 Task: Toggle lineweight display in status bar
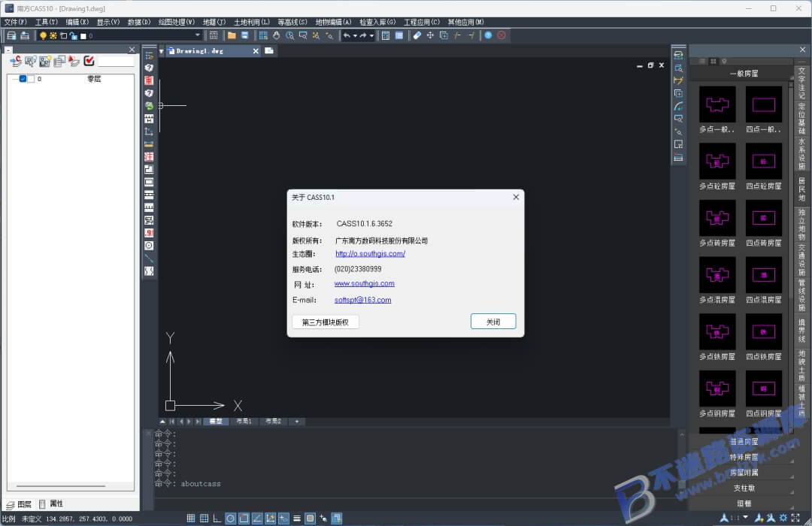coord(297,518)
